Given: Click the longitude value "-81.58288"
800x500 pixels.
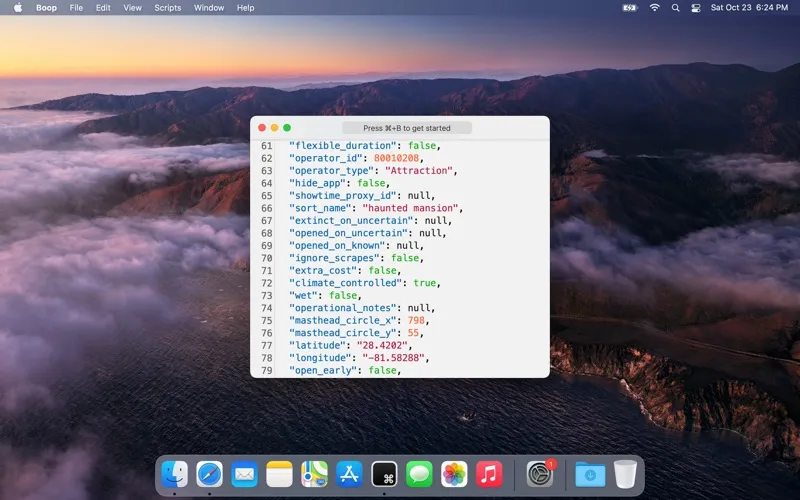Looking at the screenshot, I should click(393, 358).
